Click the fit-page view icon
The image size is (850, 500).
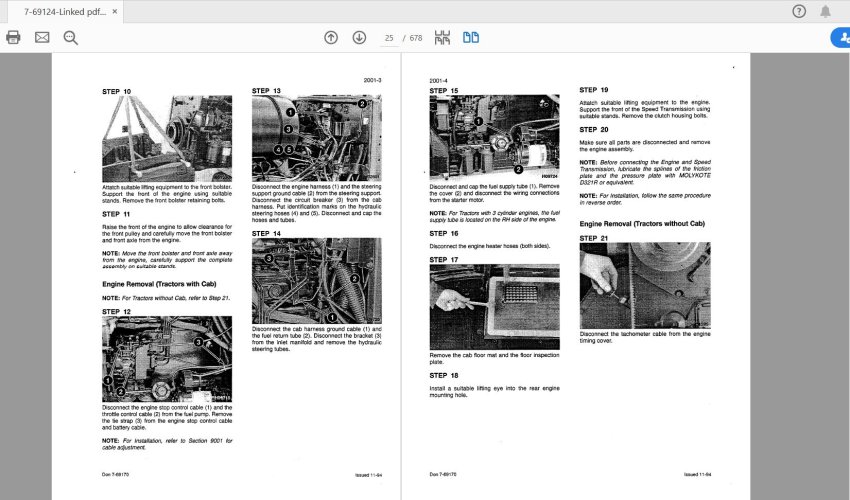(442, 38)
